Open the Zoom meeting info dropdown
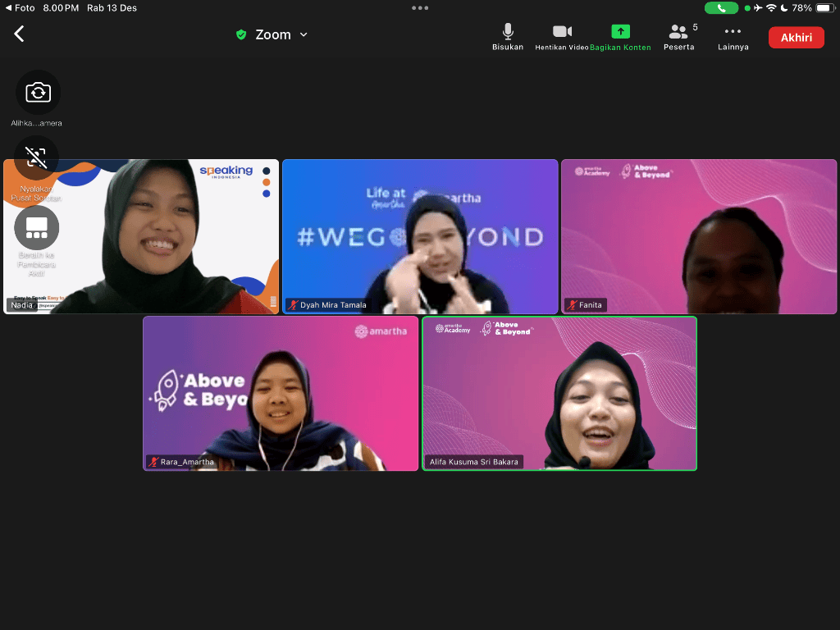840x630 pixels. point(281,34)
